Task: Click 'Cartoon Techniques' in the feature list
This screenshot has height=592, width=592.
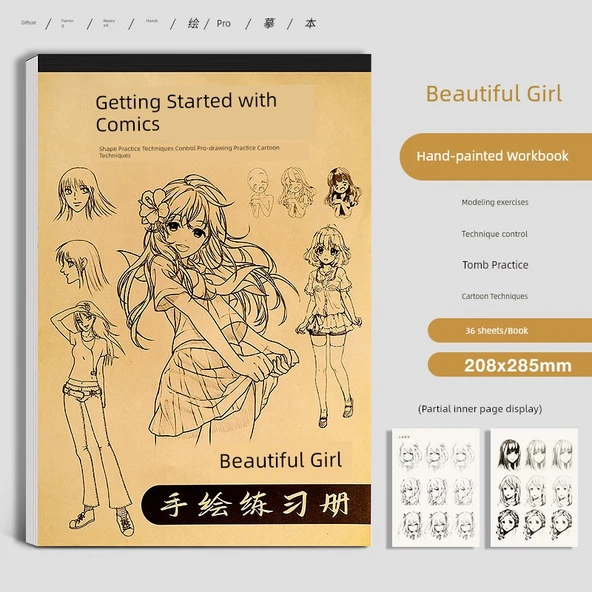Action: (495, 296)
